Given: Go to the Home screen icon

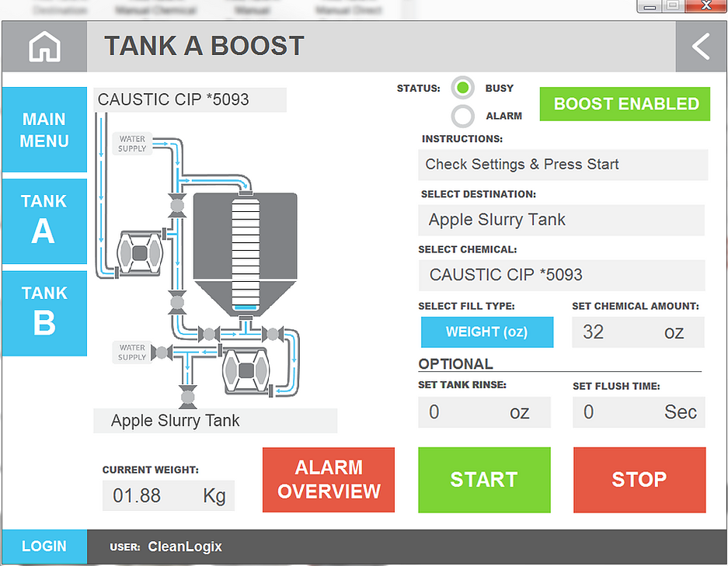Looking at the screenshot, I should pyautogui.click(x=44, y=47).
